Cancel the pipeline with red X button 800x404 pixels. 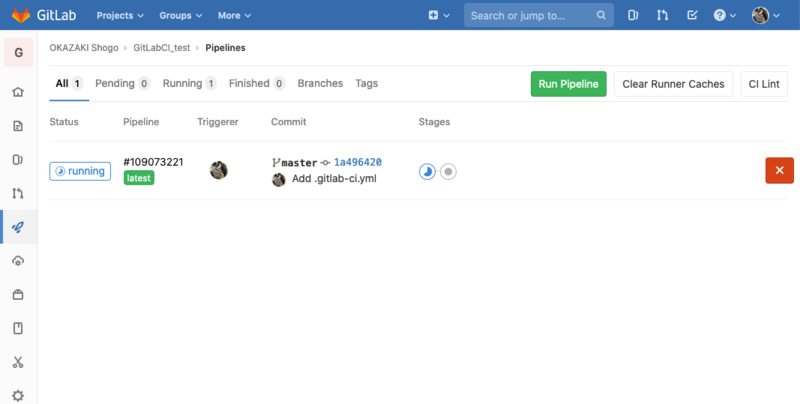[780, 170]
